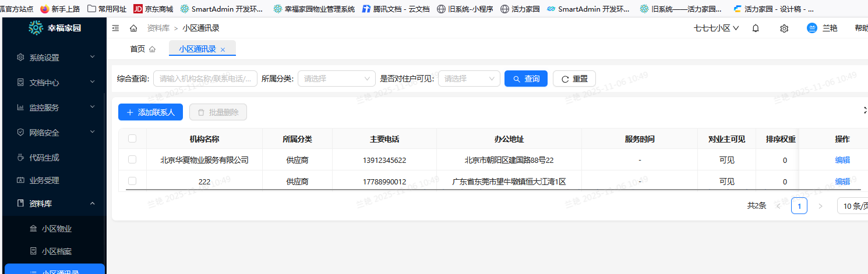Open the notification bell icon
Screen dimensions: 868x274
(756, 28)
